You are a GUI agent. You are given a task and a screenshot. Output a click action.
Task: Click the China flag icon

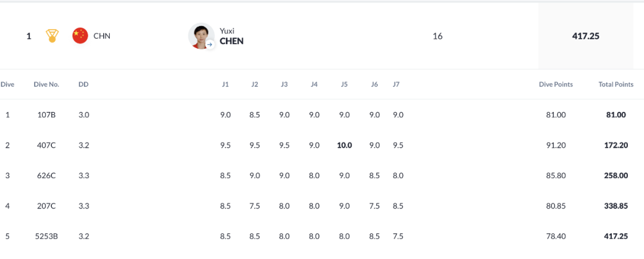(x=80, y=36)
